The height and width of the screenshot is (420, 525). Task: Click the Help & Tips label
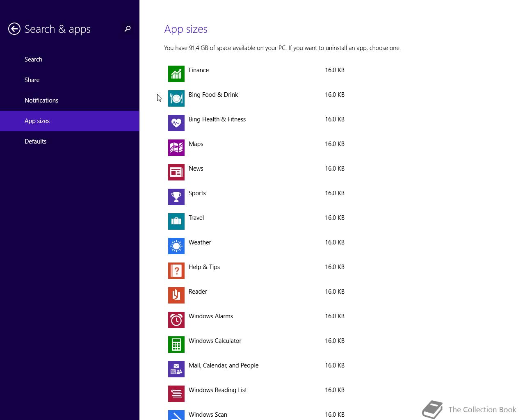coord(204,267)
